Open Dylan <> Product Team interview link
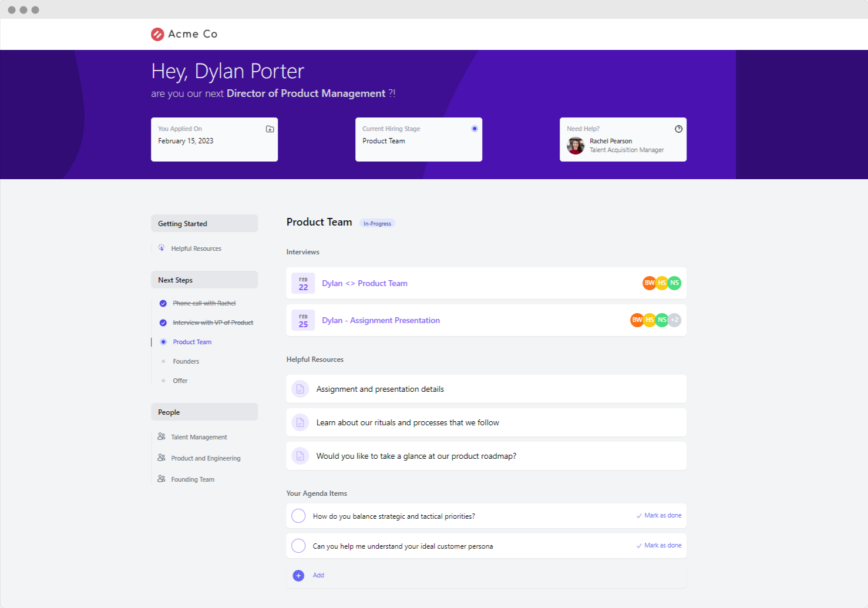This screenshot has height=608, width=868. click(x=365, y=283)
